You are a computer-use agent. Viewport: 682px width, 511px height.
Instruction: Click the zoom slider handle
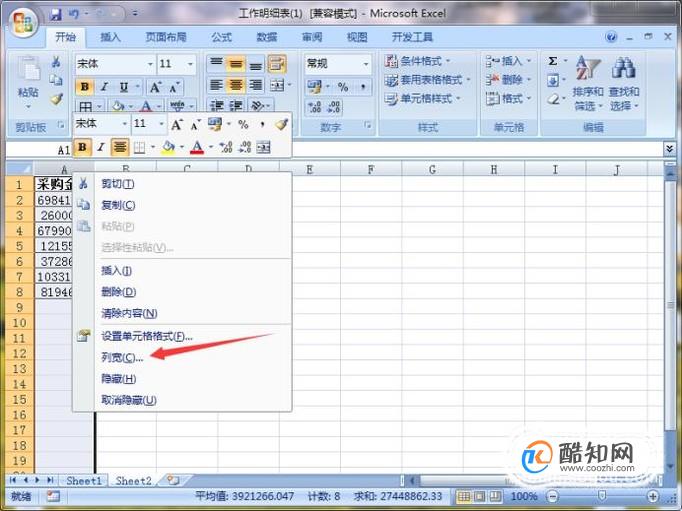602,496
